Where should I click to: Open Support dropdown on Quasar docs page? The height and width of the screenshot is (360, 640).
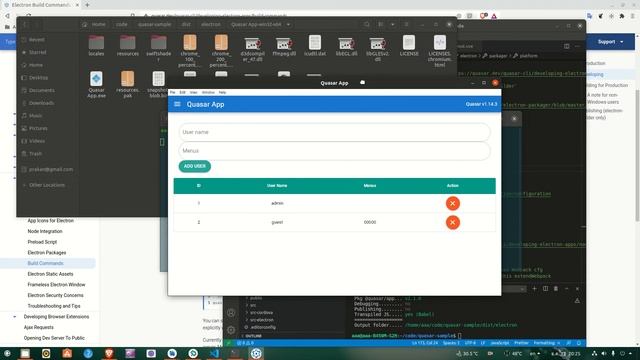610,42
